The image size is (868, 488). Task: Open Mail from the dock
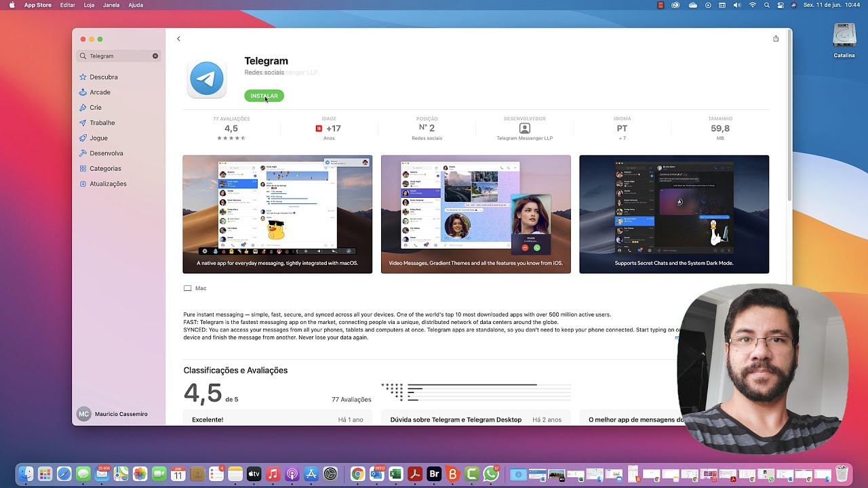tap(102, 474)
